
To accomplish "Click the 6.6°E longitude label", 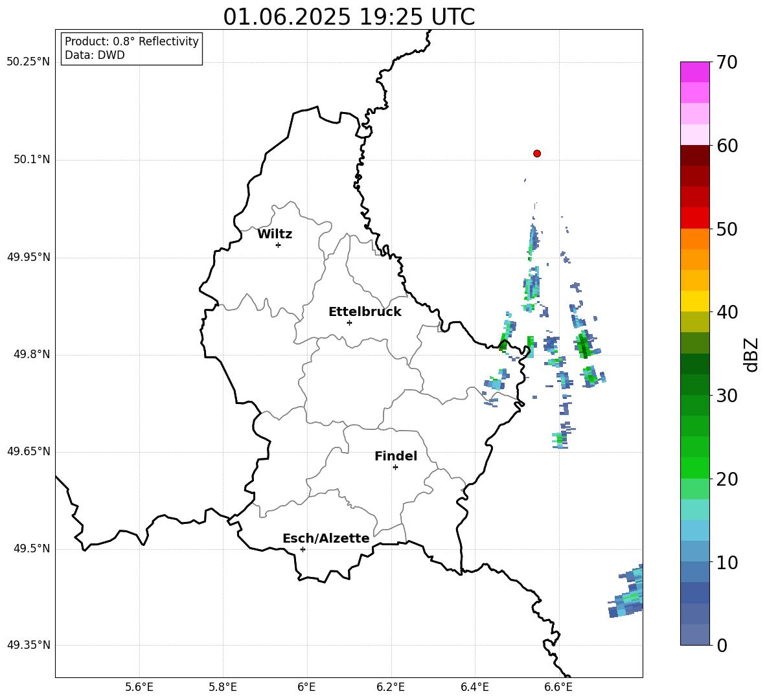I will click(x=558, y=687).
